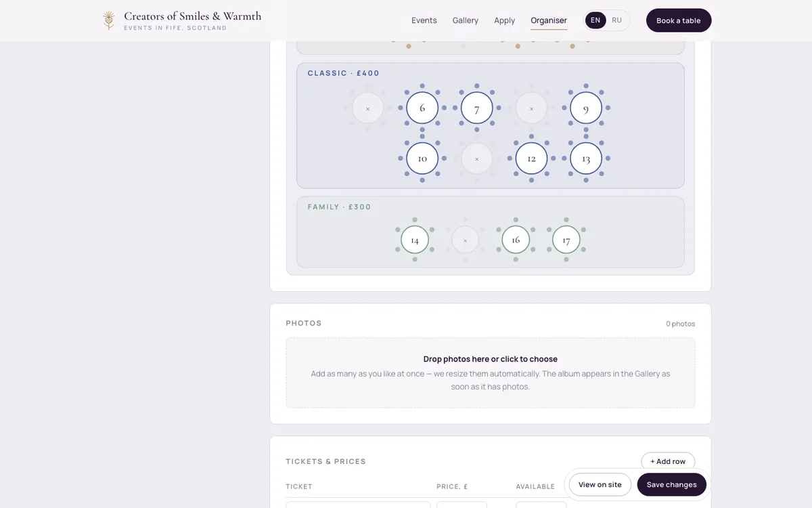Save changes to the event
This screenshot has height=508, width=812.
[x=672, y=484]
